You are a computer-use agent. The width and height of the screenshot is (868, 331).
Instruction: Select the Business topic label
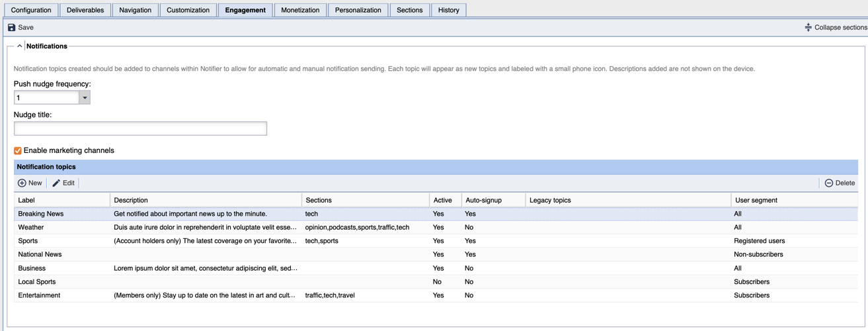pos(32,268)
